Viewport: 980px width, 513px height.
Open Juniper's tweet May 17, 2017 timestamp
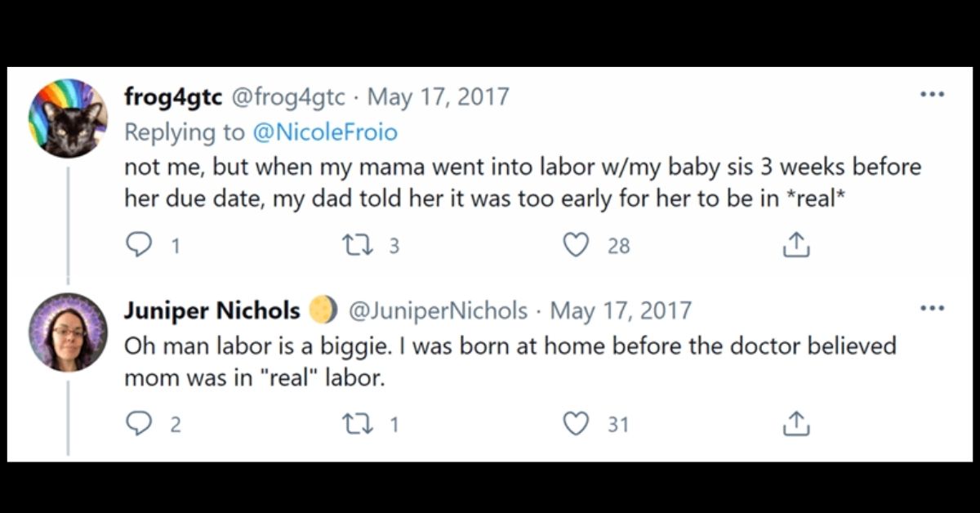(621, 311)
